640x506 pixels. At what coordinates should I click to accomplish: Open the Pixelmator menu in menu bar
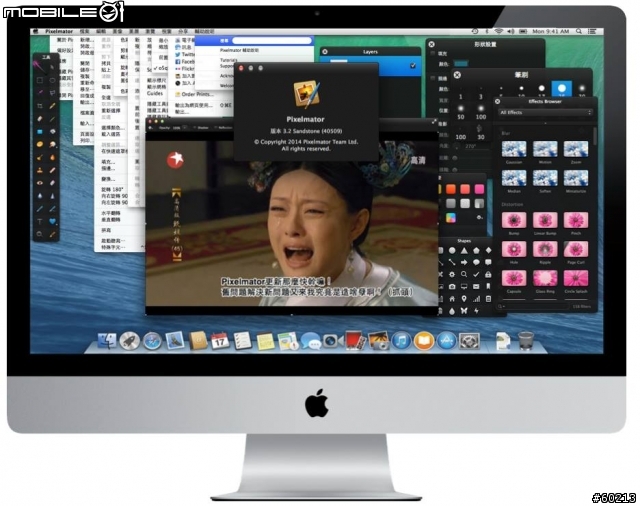[x=59, y=31]
